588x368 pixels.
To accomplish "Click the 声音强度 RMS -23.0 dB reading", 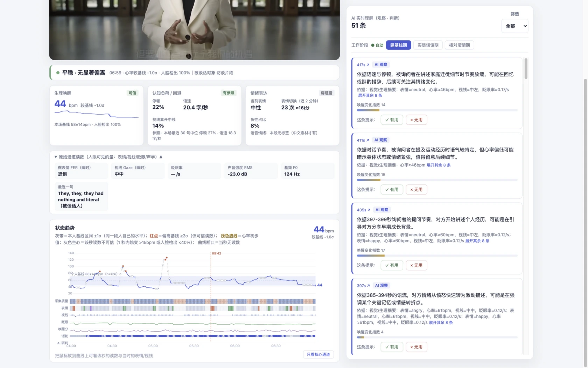I will click(x=251, y=171).
